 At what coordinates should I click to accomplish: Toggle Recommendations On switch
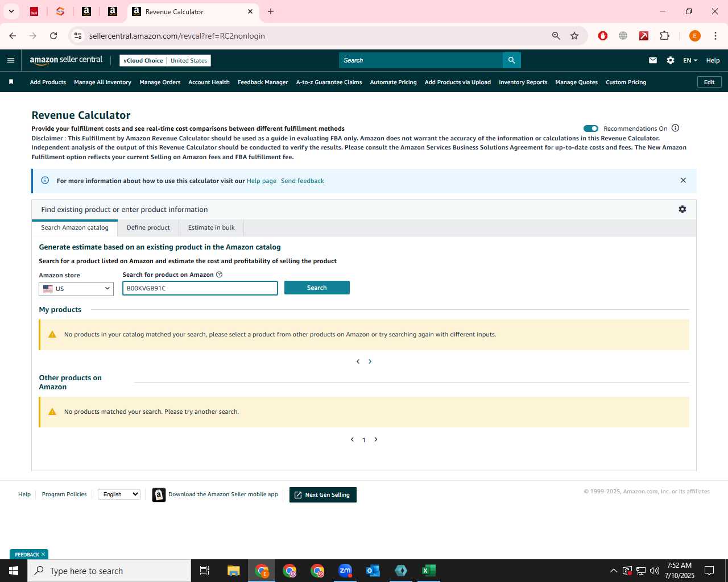[591, 128]
